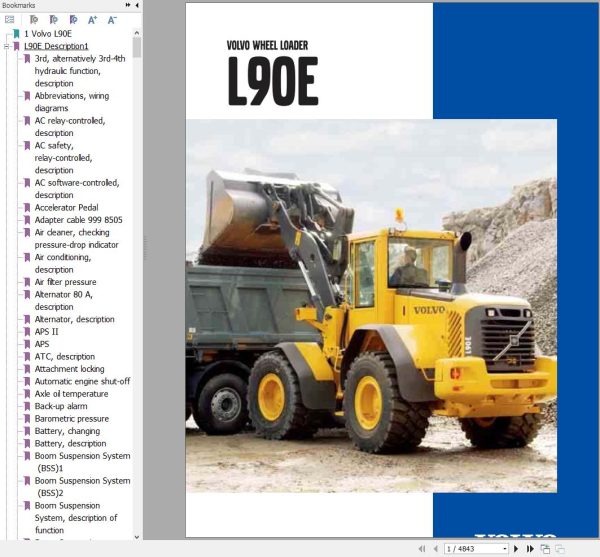Click the 'VOLVO WHEEL LOADER' heading text
The image size is (600, 557).
pyautogui.click(x=267, y=46)
